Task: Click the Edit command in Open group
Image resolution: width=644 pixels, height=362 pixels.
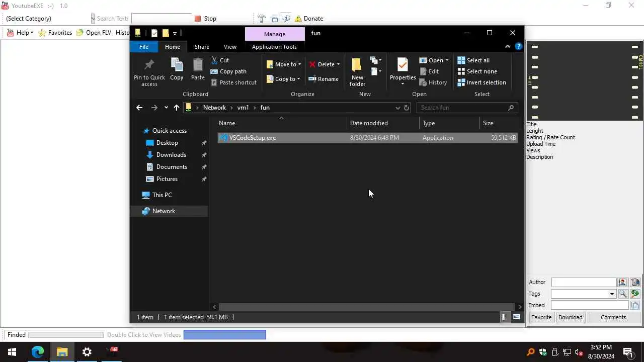Action: coord(429,71)
